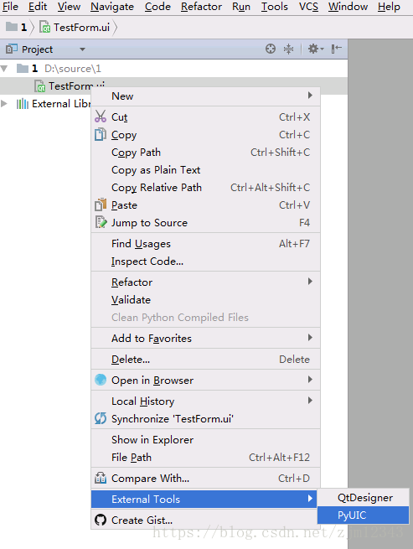Open the Project panel settings gear
Screen dimensions: 413x549
click(315, 49)
